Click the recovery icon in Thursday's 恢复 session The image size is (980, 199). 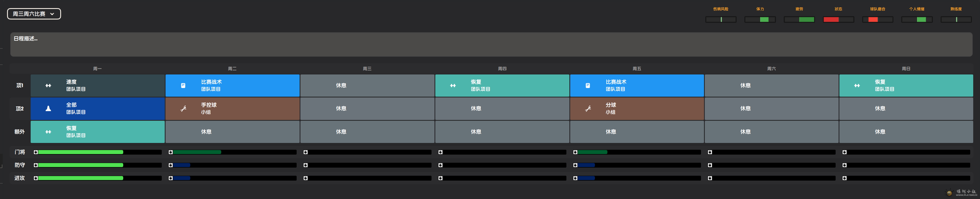(453, 86)
